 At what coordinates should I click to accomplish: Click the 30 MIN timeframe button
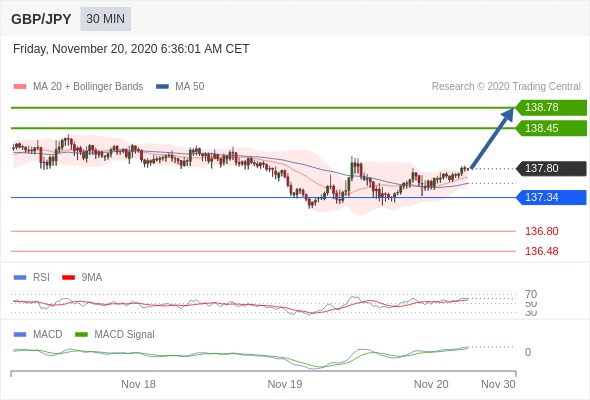click(105, 18)
